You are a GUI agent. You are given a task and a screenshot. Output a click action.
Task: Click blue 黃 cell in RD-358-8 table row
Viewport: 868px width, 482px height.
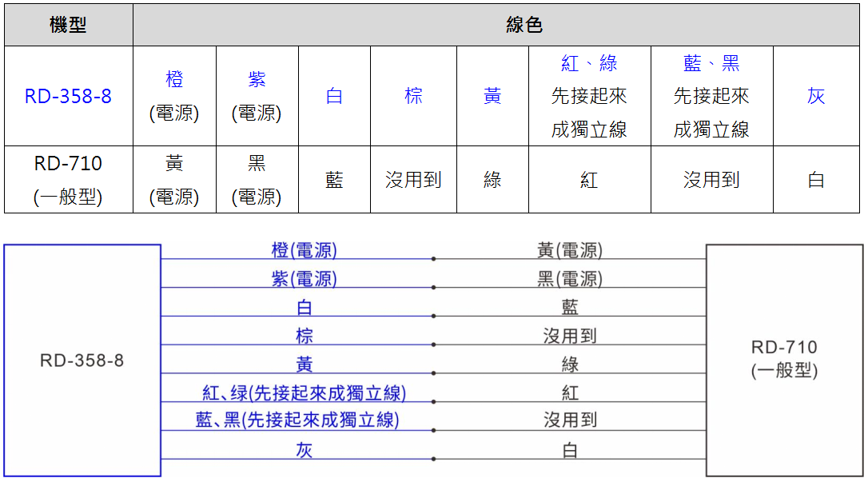[x=492, y=96]
